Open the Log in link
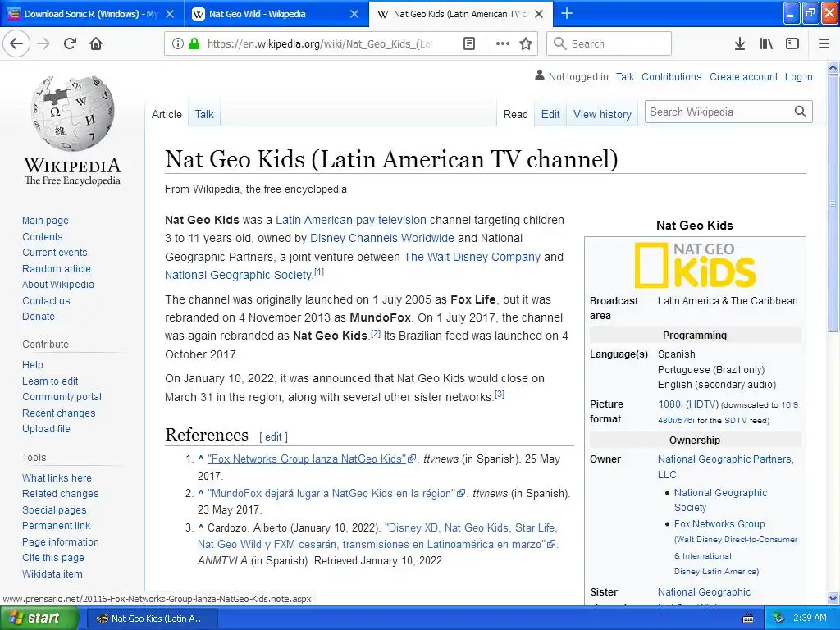This screenshot has width=840, height=630. tap(798, 76)
